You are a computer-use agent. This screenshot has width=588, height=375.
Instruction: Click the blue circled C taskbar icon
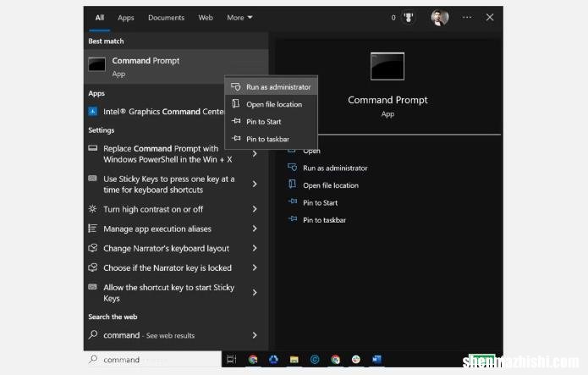(x=315, y=360)
